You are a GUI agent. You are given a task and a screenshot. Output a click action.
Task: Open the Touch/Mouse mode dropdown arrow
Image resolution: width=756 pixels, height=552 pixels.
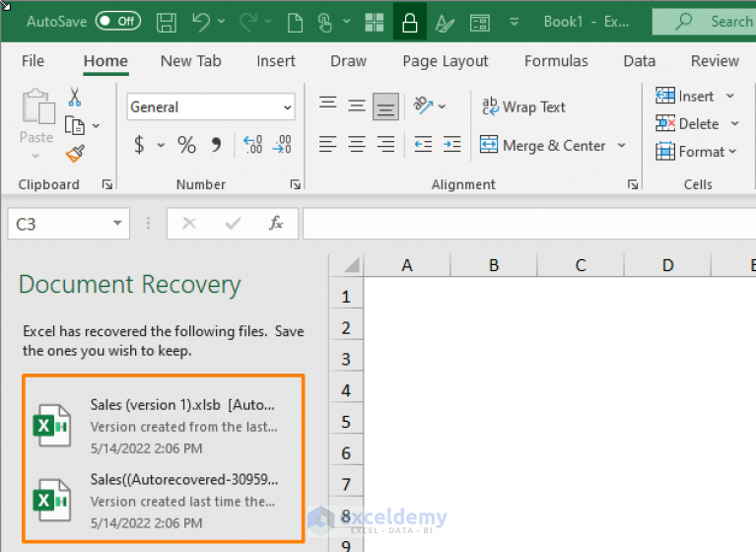click(347, 22)
